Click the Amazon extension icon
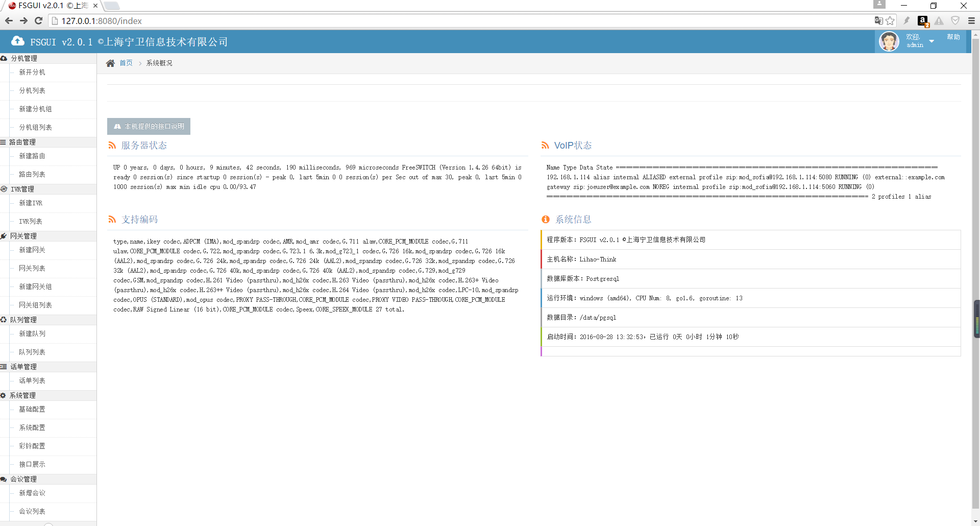Screen dimensions: 980x526 tap(923, 21)
